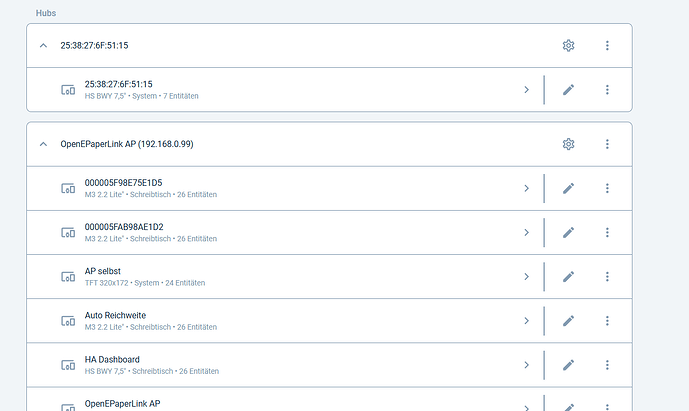This screenshot has height=411, width=689.
Task: Edit device 000005F98E75E1D5 with pencil icon
Action: (x=568, y=188)
